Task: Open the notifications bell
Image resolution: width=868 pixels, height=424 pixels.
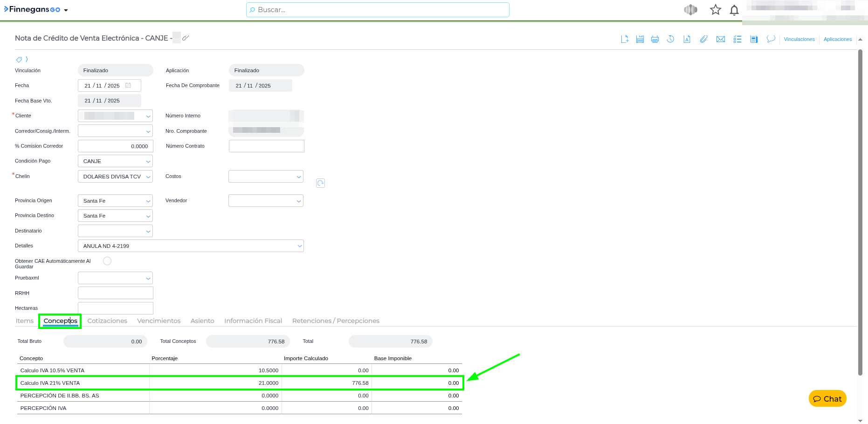Action: [734, 10]
